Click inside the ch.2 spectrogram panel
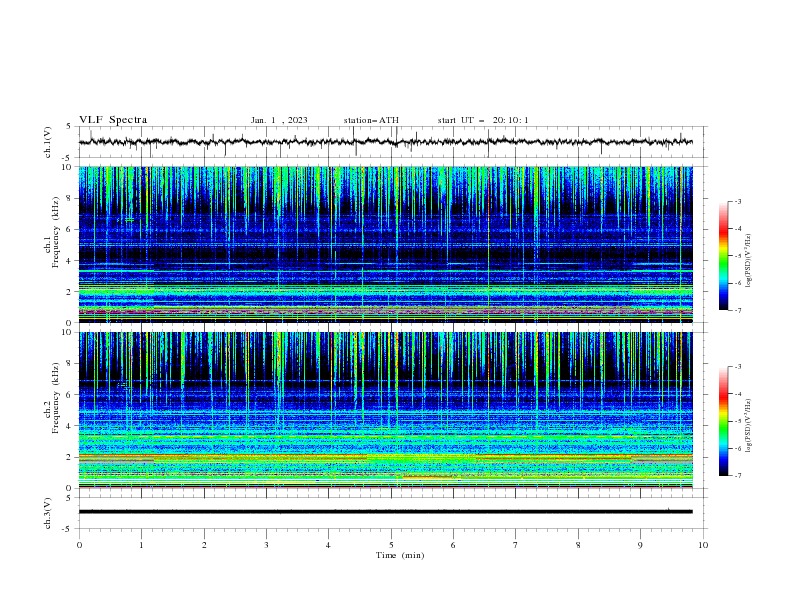Image resolution: width=792 pixels, height=612 pixels. [385, 410]
